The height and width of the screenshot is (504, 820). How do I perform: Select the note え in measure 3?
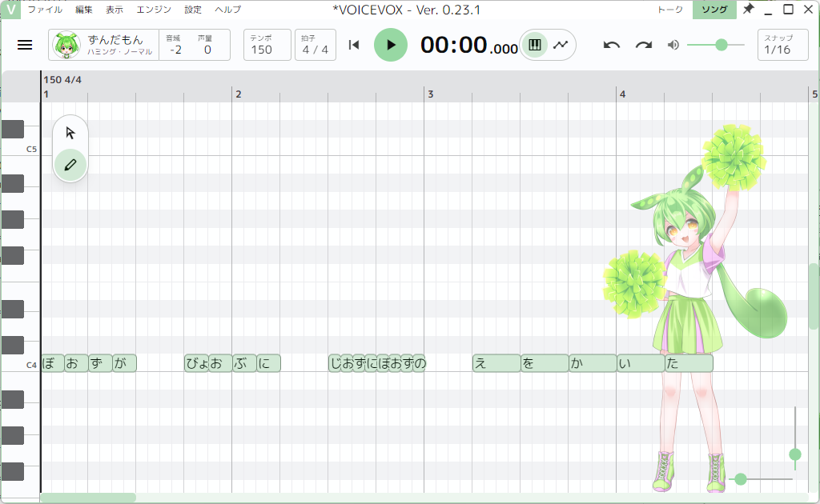coord(496,363)
